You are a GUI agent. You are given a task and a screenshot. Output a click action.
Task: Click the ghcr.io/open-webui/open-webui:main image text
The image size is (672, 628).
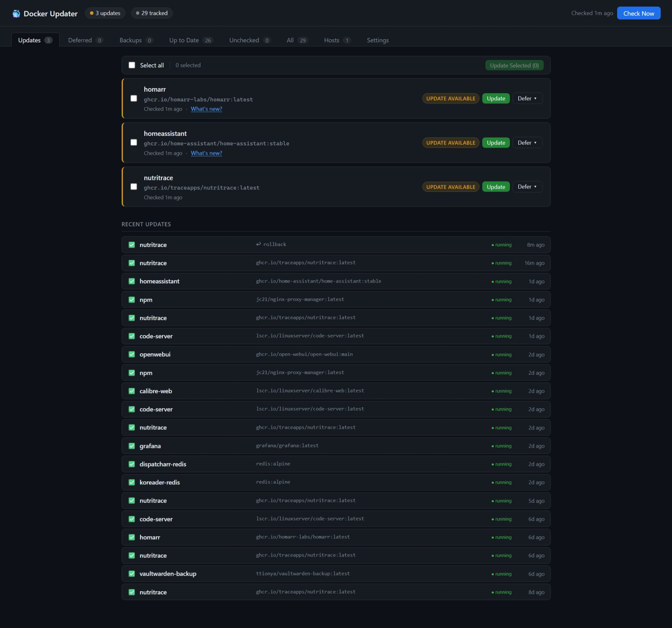(304, 354)
